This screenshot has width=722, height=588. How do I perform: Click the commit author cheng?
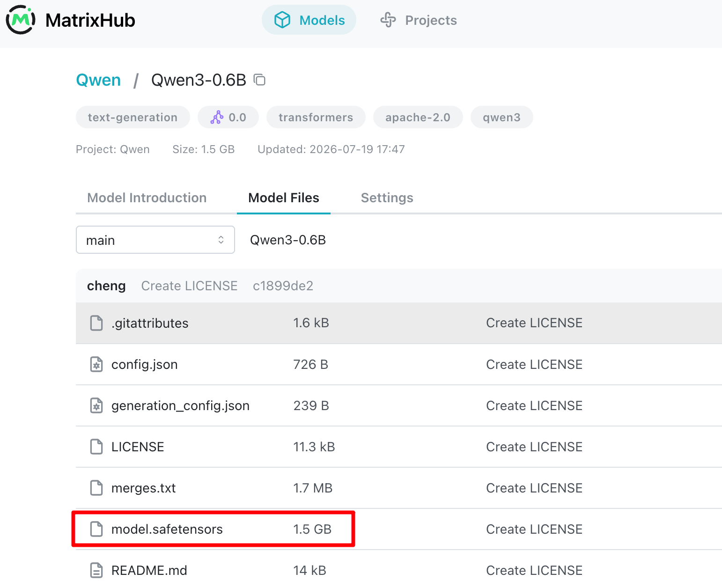point(106,286)
